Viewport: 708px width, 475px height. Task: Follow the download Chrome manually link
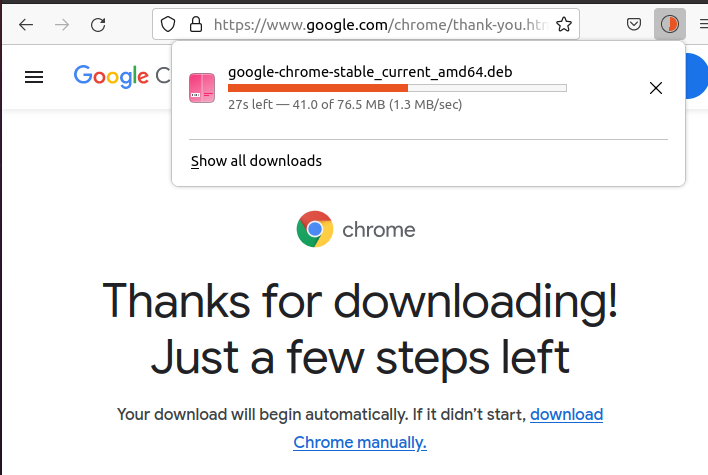tap(448, 428)
